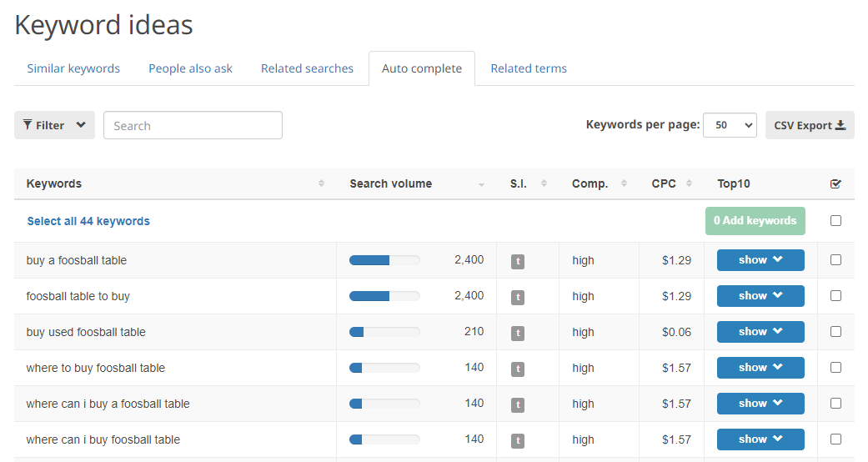
Task: Select checkbox for 'where can i buy foosball table'
Action: (835, 439)
